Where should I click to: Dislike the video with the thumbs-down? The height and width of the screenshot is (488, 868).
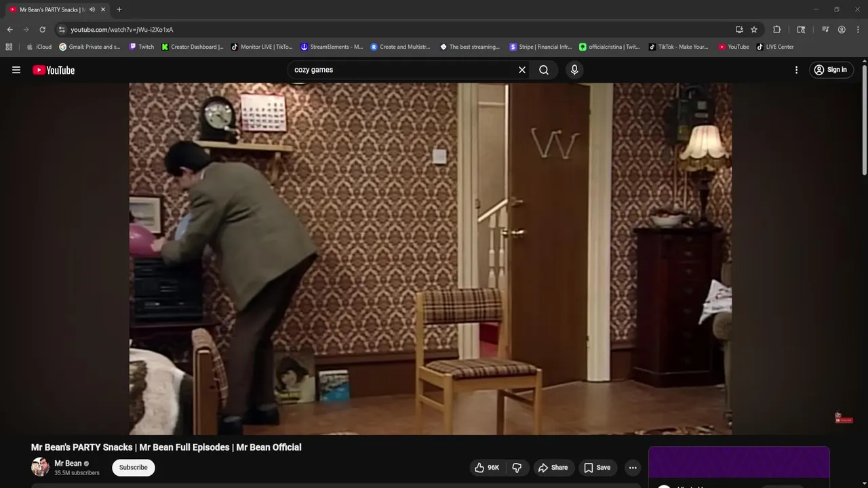[x=517, y=468]
